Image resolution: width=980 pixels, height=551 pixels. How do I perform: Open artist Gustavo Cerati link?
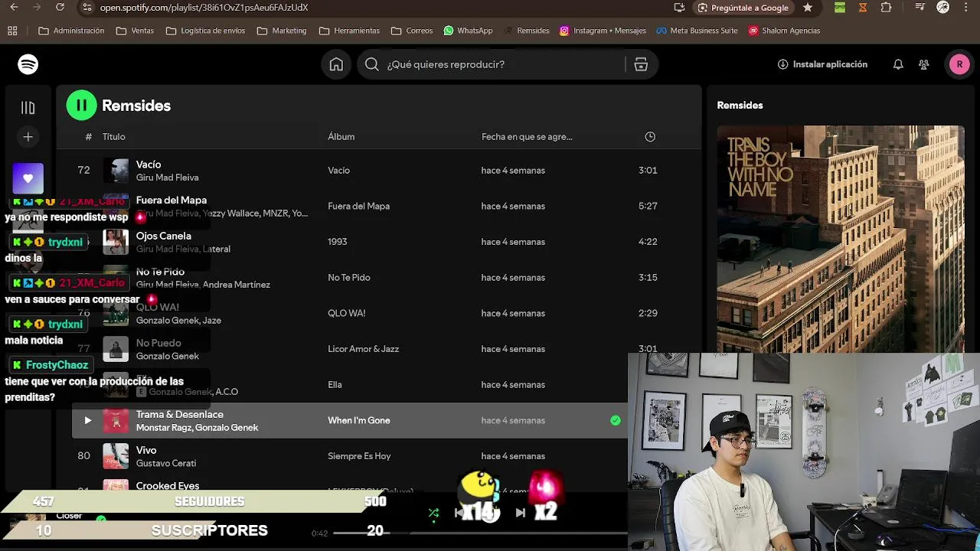166,463
